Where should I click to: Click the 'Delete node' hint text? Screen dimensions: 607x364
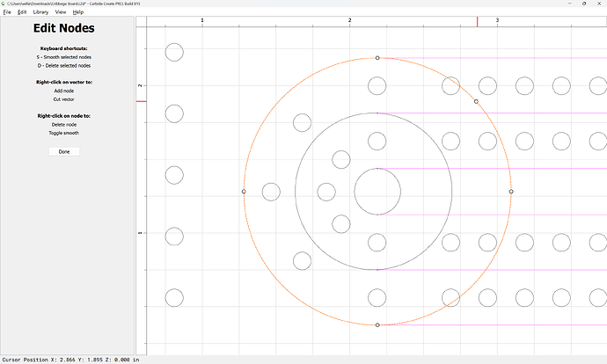point(64,125)
